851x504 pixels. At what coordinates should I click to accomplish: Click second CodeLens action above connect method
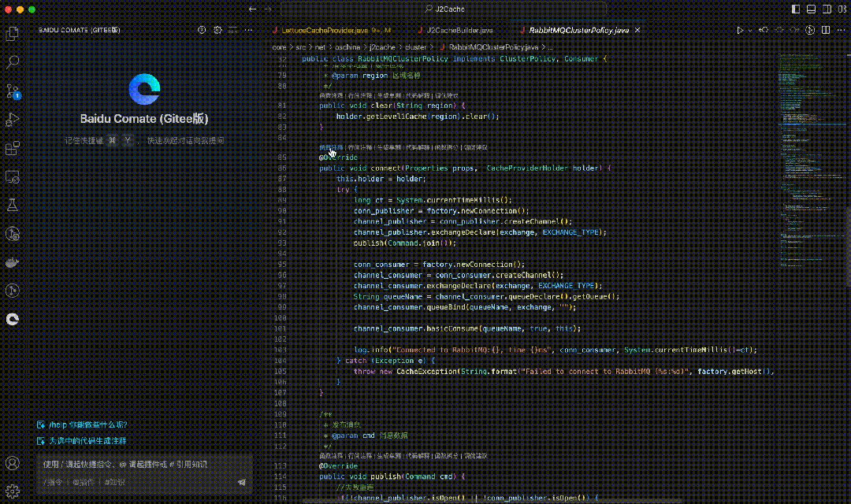pos(360,147)
